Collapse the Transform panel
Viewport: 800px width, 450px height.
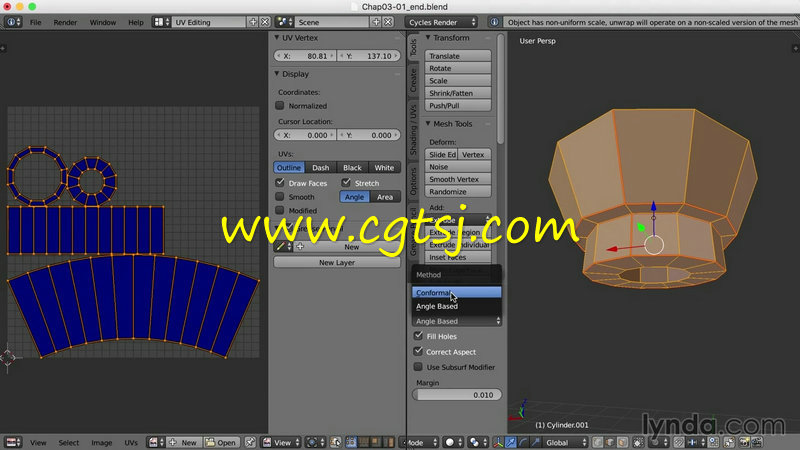coord(428,38)
